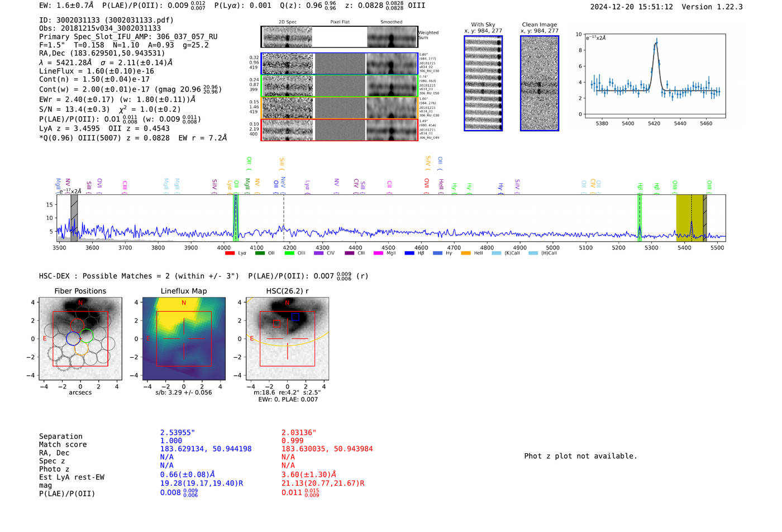Select the orange HeII legend swatch
782x532 pixels.
[466, 253]
